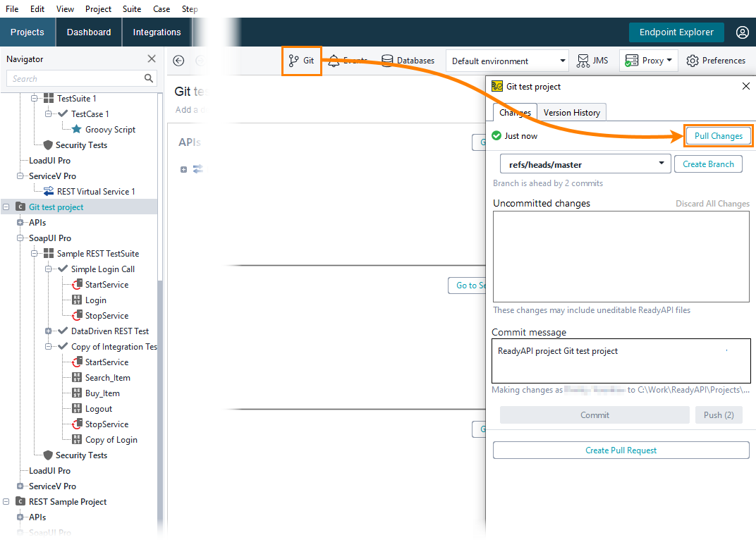
Task: Open the Case menu
Action: coord(161,9)
